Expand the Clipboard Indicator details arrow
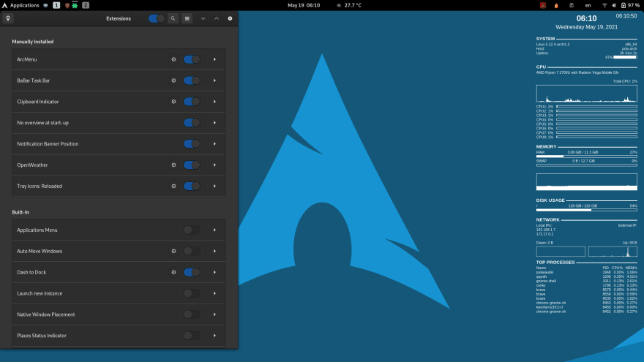 [x=214, y=102]
